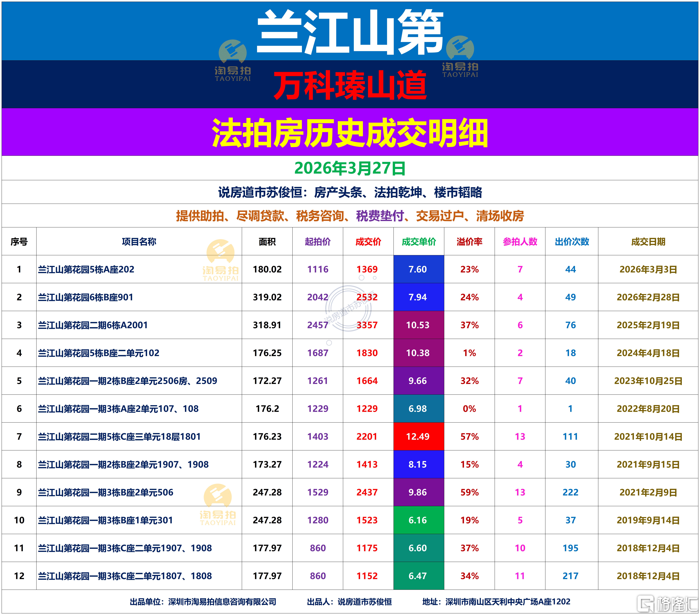The image size is (700, 615).
Task: Select the 项目名称 column header
Action: point(139,242)
